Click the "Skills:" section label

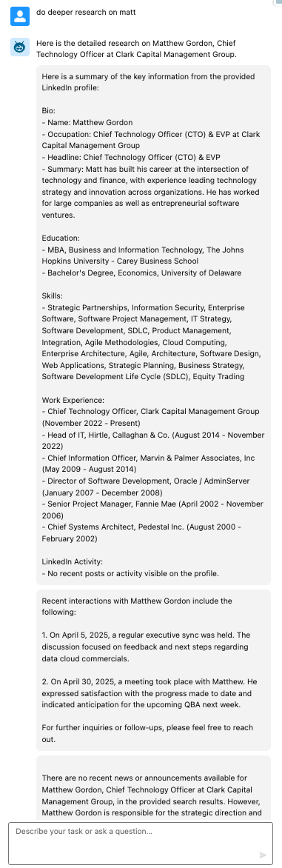(52, 296)
